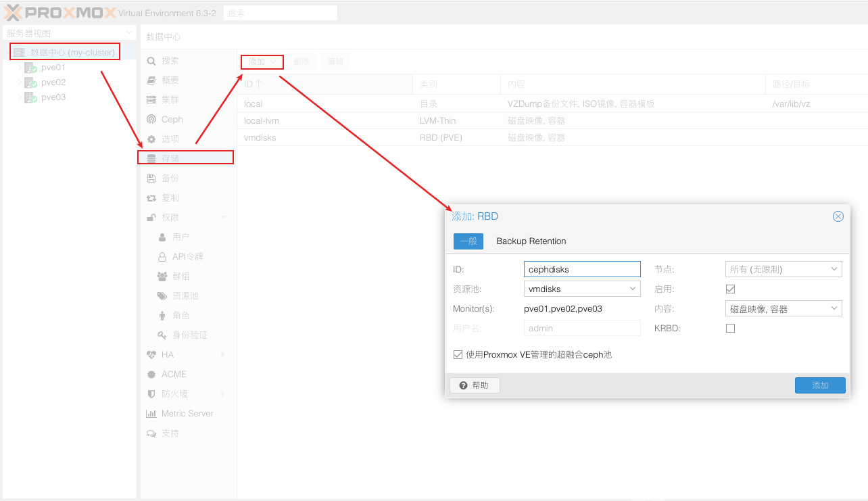Open 概要 summary book icon
Viewport: 868px width, 501px height.
click(x=151, y=80)
